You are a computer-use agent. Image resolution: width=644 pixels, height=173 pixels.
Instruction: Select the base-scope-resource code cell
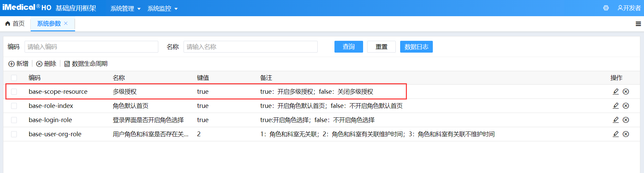[x=58, y=91]
